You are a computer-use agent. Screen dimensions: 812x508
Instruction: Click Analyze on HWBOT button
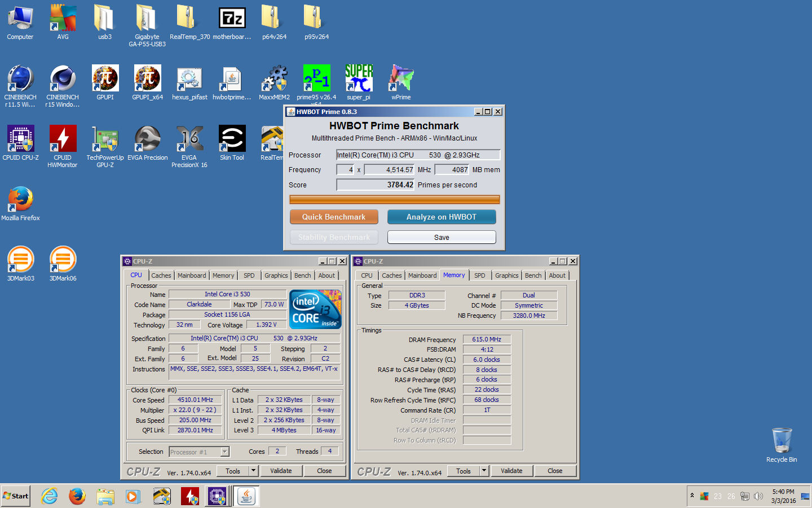click(x=442, y=217)
